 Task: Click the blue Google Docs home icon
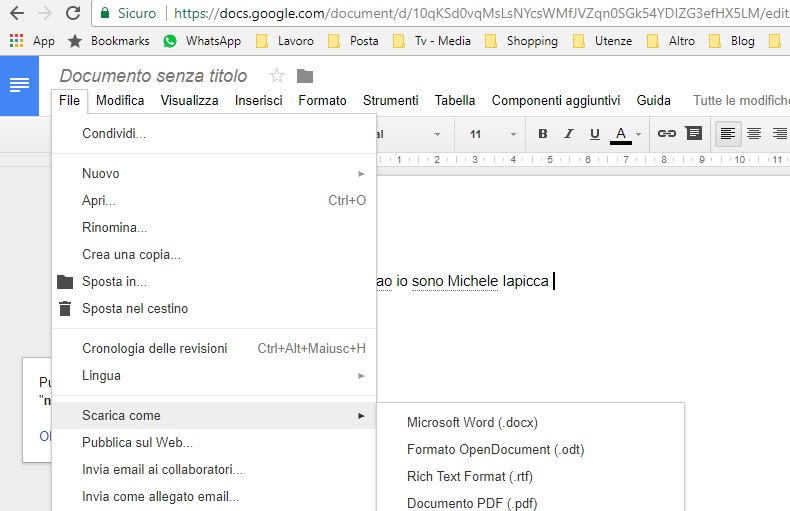pos(19,86)
